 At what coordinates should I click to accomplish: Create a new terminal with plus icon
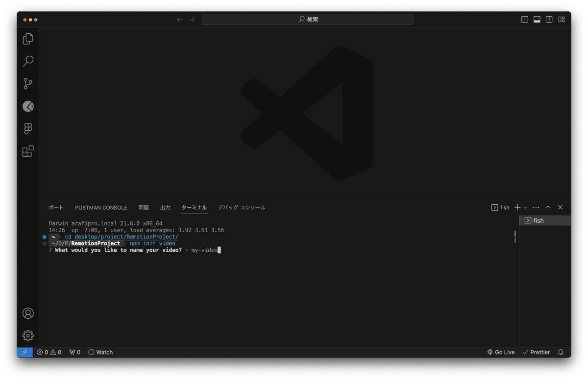tap(517, 208)
